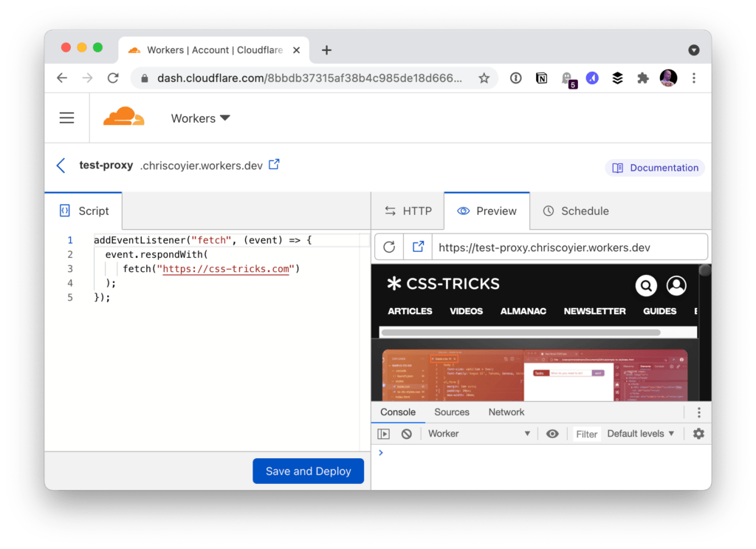
Task: Open the Default levels dropdown
Action: coord(640,434)
